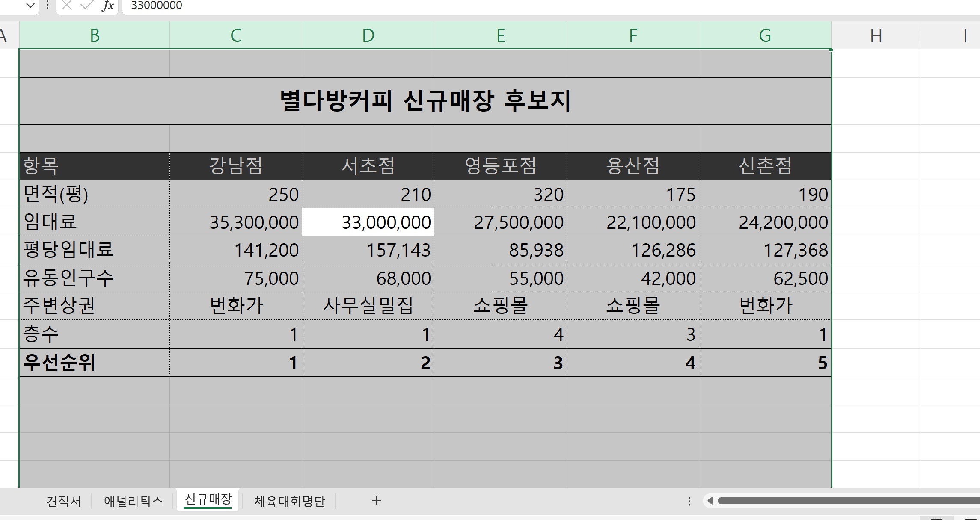Click the 평당임대료 row label

95,250
